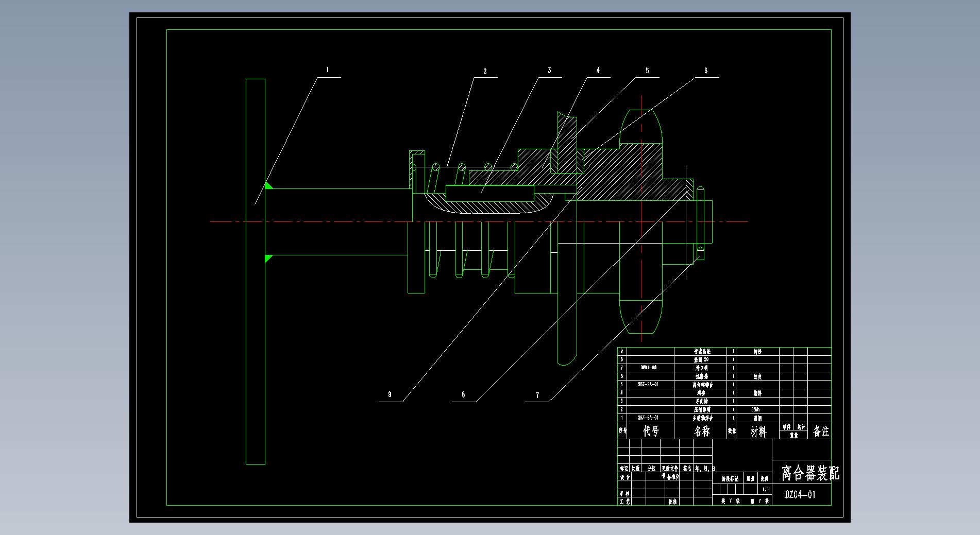Click callout number 5 at the top

647,71
